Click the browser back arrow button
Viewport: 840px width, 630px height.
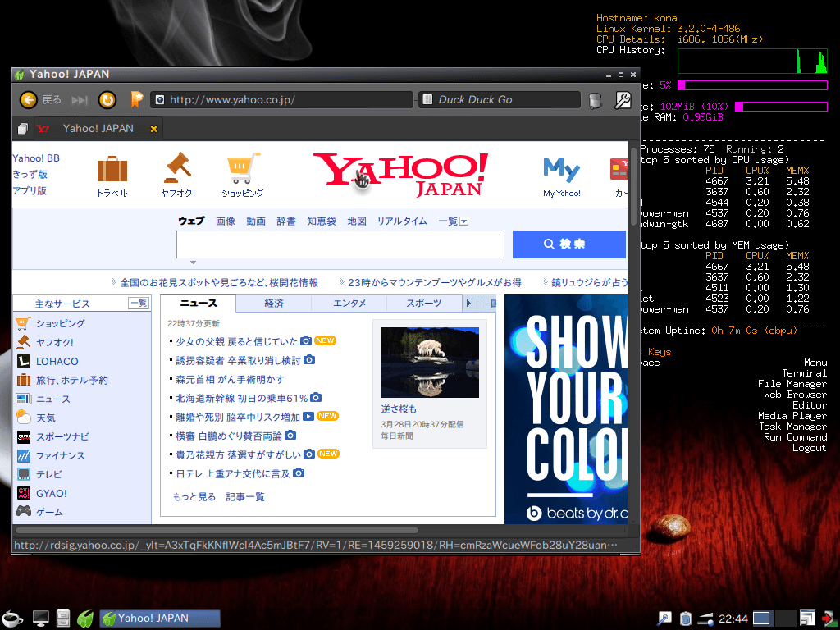tap(29, 99)
